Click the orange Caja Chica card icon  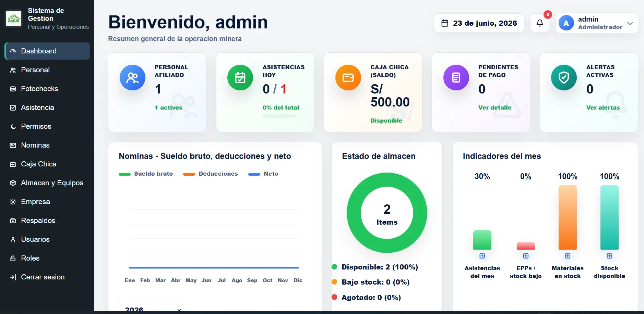click(348, 78)
